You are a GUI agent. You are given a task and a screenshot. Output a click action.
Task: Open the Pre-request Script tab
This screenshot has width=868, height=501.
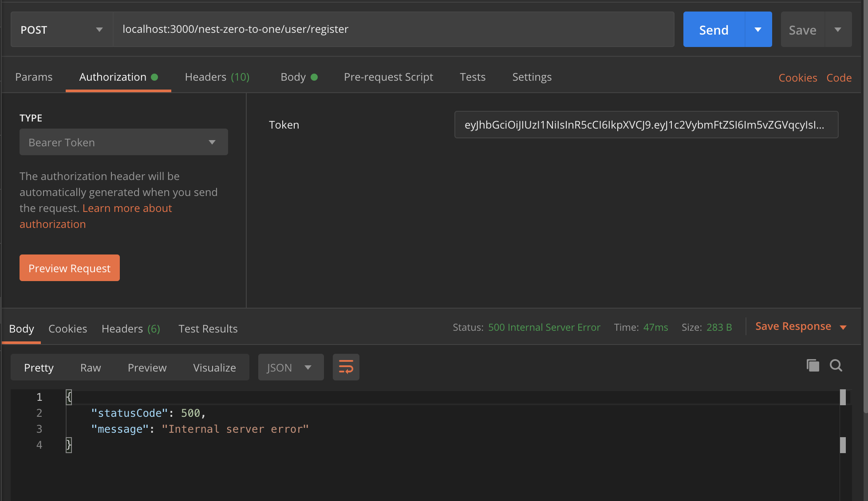point(388,77)
